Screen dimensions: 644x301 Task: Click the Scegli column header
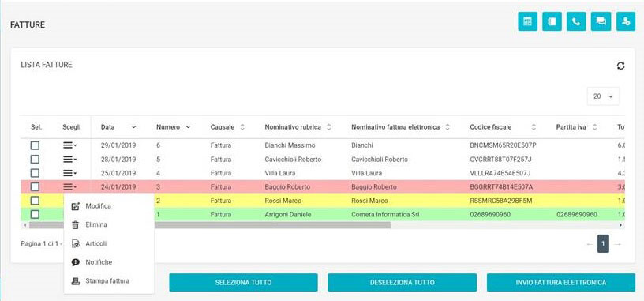pyautogui.click(x=72, y=127)
